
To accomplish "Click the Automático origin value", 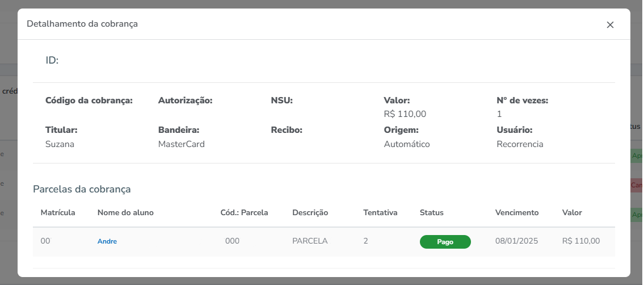I will click(x=407, y=144).
